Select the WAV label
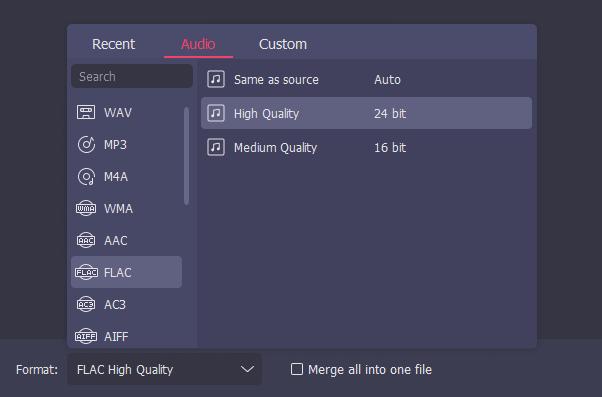602x397 pixels. (x=118, y=112)
